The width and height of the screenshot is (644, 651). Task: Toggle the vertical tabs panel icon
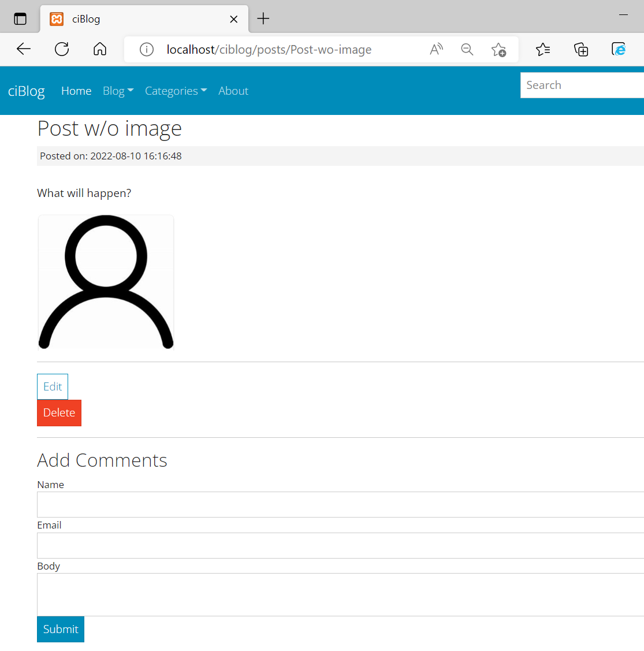click(x=20, y=18)
